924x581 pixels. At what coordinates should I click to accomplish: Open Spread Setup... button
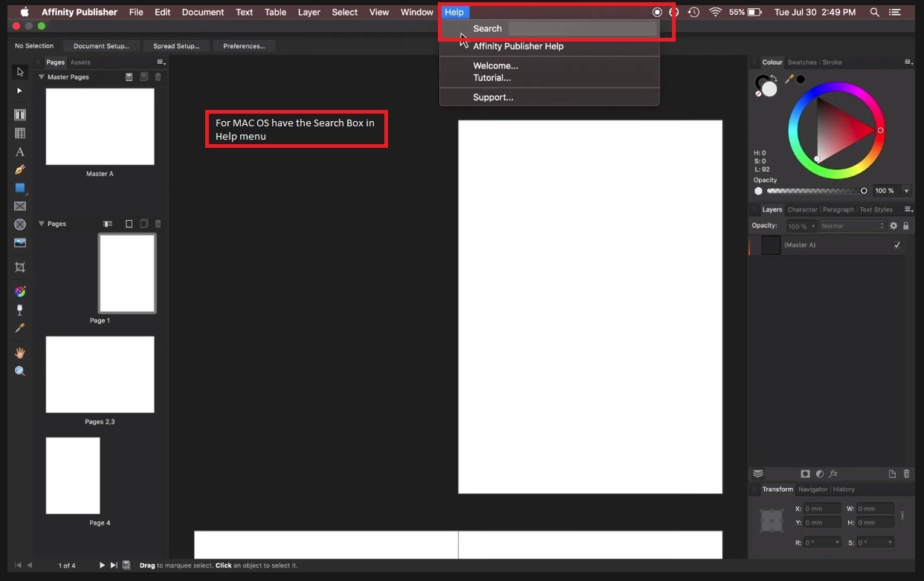tap(176, 46)
